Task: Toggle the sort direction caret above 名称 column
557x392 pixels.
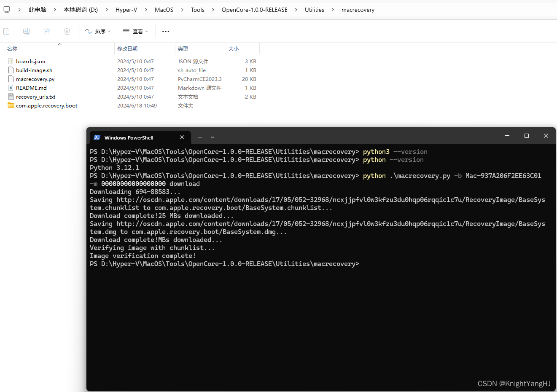Action: (x=59, y=43)
